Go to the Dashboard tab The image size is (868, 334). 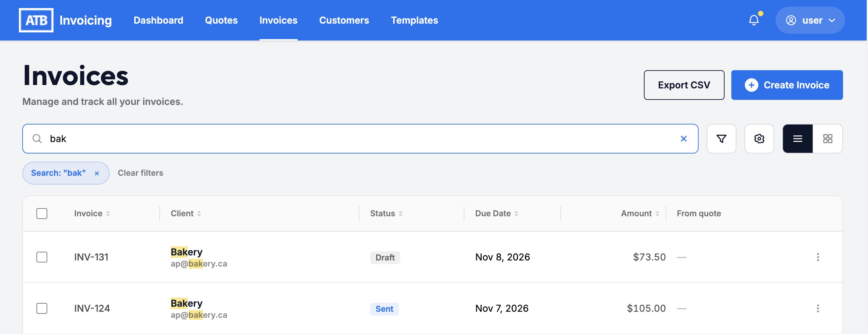click(158, 20)
